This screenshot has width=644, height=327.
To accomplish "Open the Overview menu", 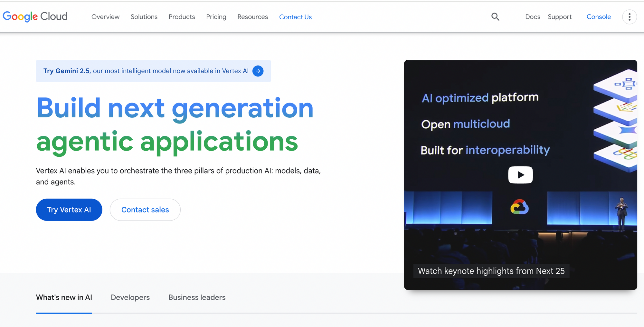I will [105, 17].
